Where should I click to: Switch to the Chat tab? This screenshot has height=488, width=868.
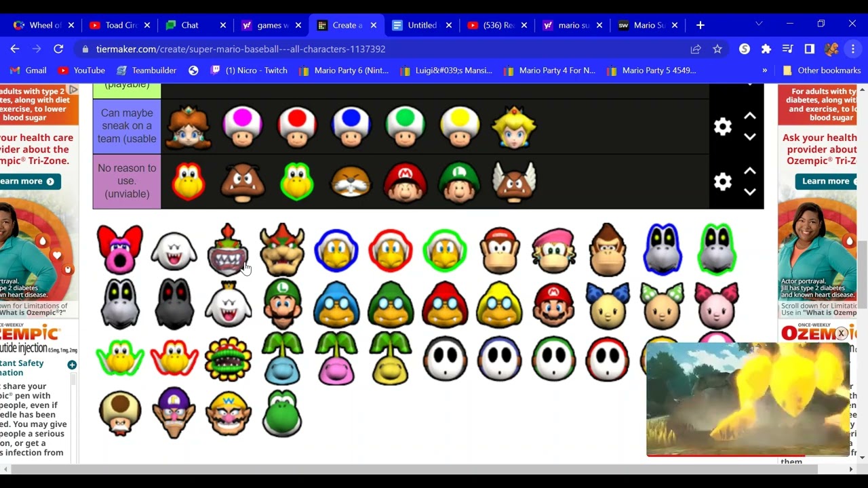[x=195, y=25]
